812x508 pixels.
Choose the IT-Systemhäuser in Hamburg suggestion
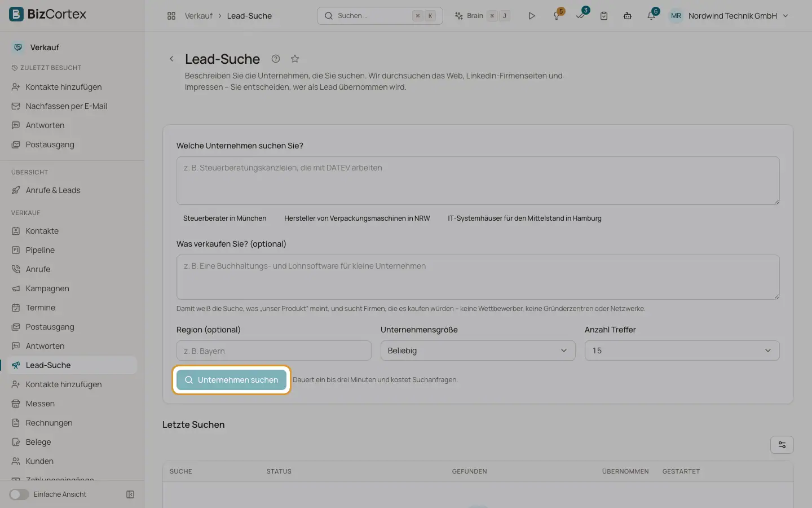pos(524,218)
